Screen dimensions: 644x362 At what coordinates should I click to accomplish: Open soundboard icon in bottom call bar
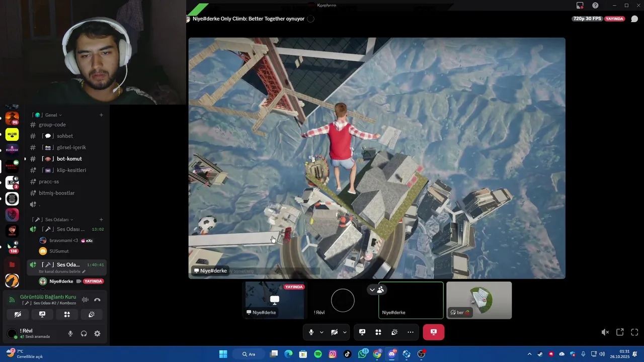(394, 332)
